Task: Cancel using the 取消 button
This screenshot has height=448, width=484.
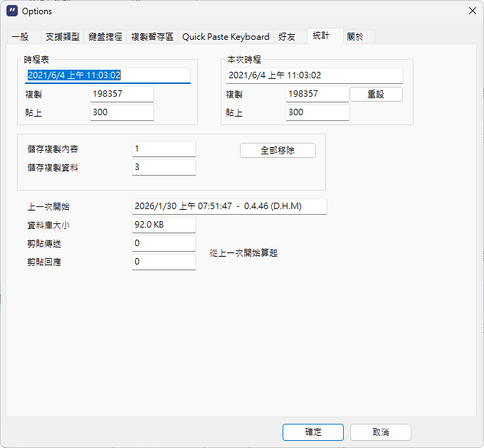Action: [x=380, y=432]
